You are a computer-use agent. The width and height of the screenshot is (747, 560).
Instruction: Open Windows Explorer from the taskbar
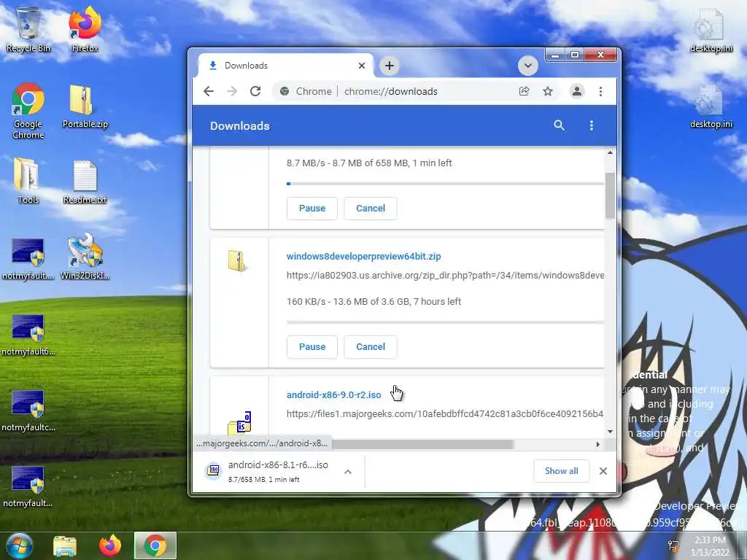click(x=65, y=545)
